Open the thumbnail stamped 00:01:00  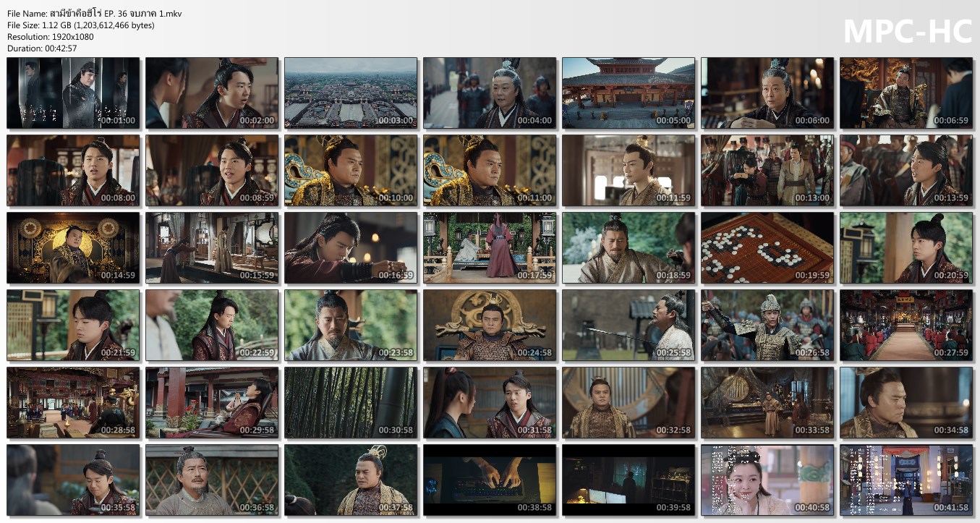coord(73,93)
